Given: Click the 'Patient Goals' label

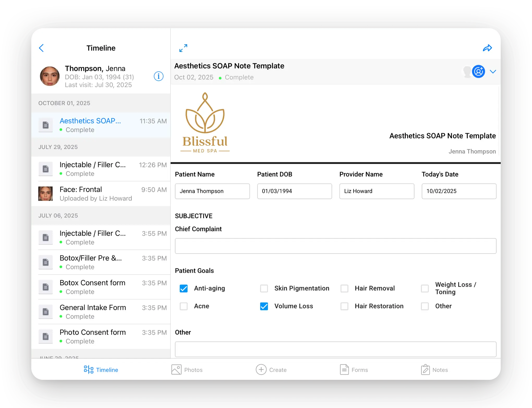Looking at the screenshot, I should point(194,271).
